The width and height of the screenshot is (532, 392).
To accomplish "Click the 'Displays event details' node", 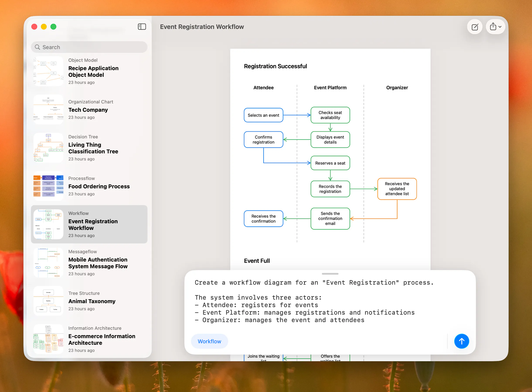I will coord(330,140).
